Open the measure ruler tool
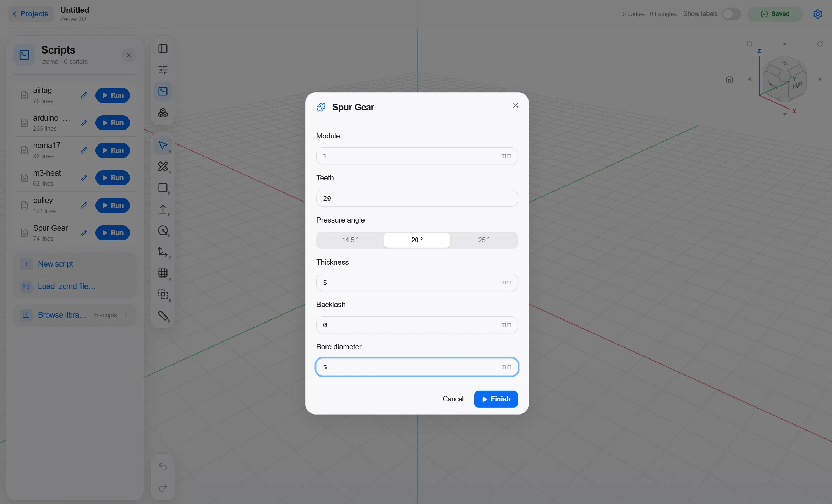Screen dimensions: 832x504 pyautogui.click(x=163, y=316)
